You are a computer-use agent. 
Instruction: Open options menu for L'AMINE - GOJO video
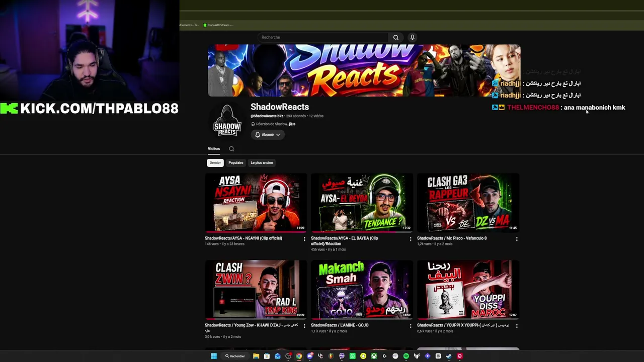click(x=411, y=326)
